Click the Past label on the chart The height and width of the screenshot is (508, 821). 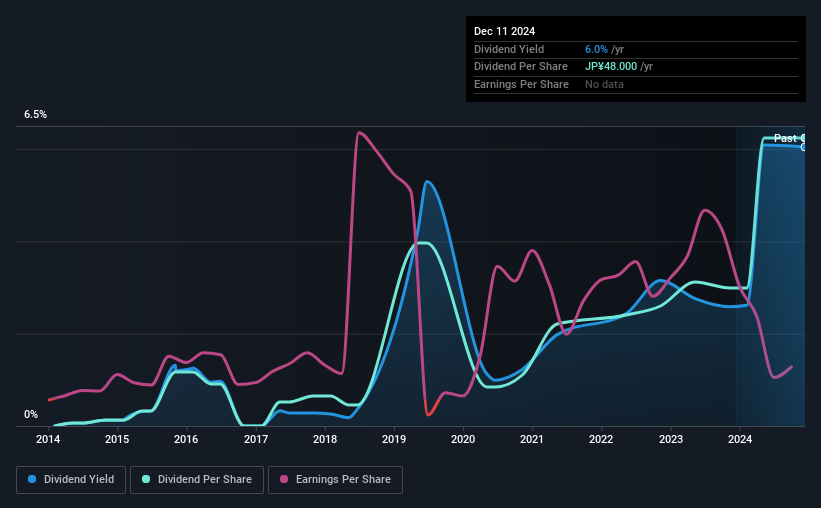point(785,138)
